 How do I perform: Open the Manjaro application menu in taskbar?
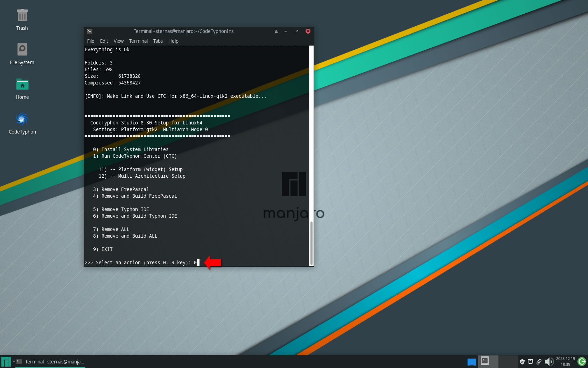pos(6,362)
